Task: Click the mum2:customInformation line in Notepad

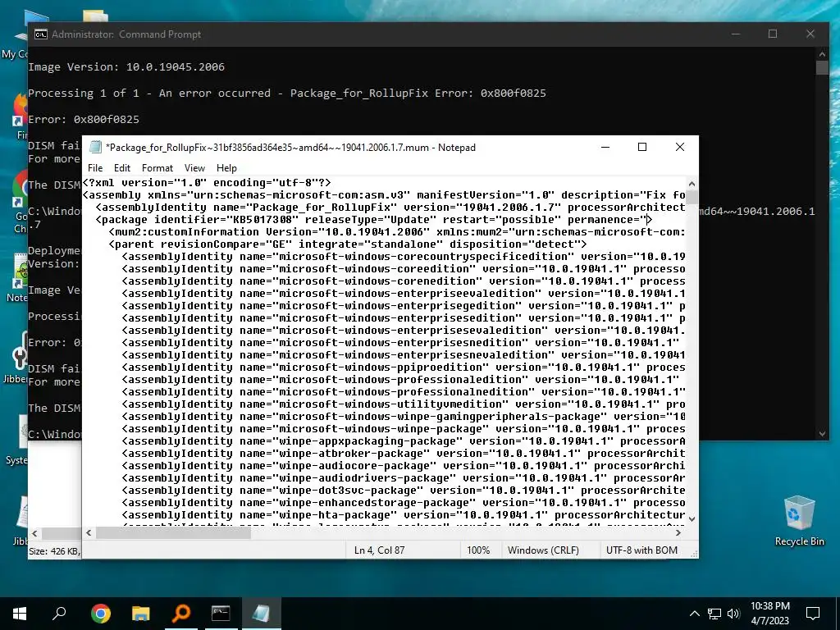Action: point(396,232)
